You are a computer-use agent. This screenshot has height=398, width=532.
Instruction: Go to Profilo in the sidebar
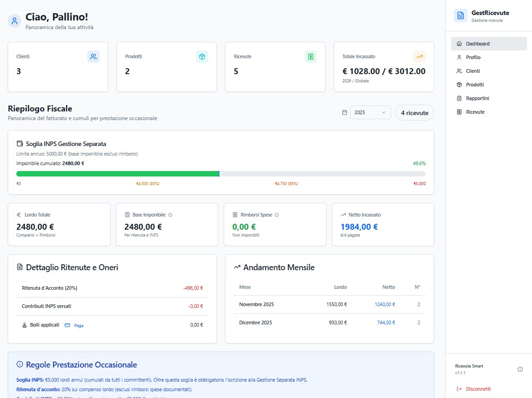click(473, 57)
